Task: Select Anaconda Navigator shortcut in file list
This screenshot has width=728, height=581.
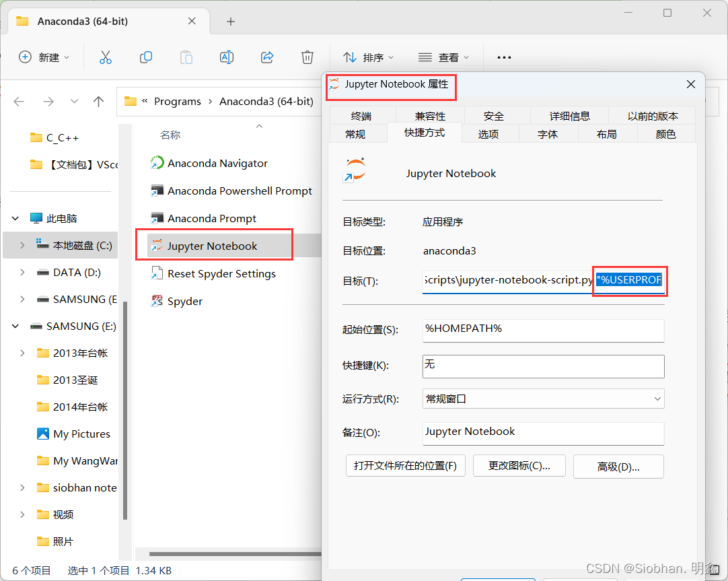Action: (x=209, y=163)
